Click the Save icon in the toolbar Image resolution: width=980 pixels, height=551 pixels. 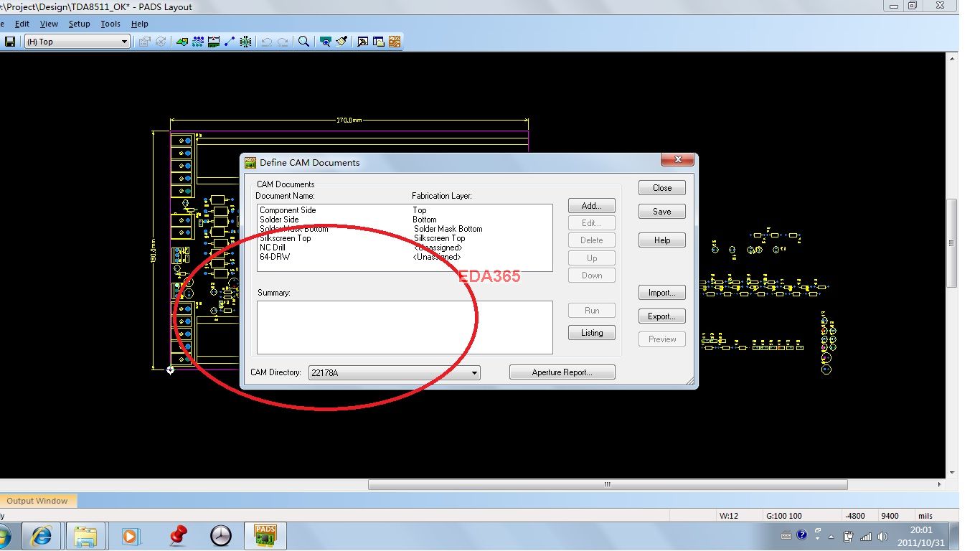10,42
